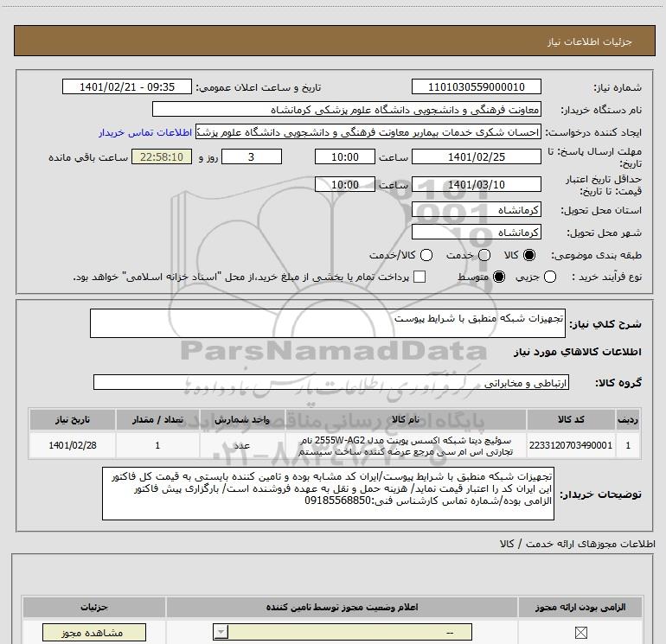The width and height of the screenshot is (666, 644).
Task: Click the گروه کالا field ارتباطی و مخابراتی
Action: (331, 382)
